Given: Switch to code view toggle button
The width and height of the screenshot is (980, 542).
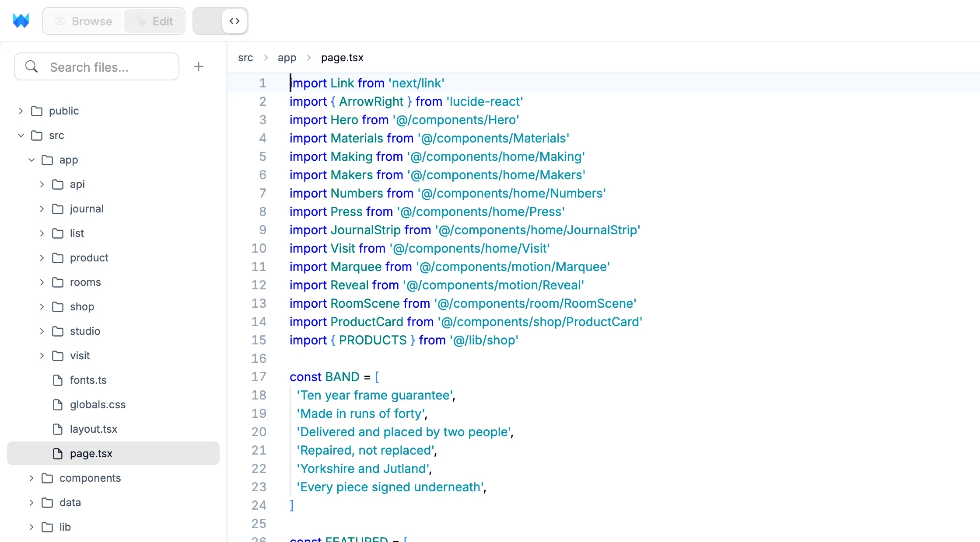Looking at the screenshot, I should point(234,21).
